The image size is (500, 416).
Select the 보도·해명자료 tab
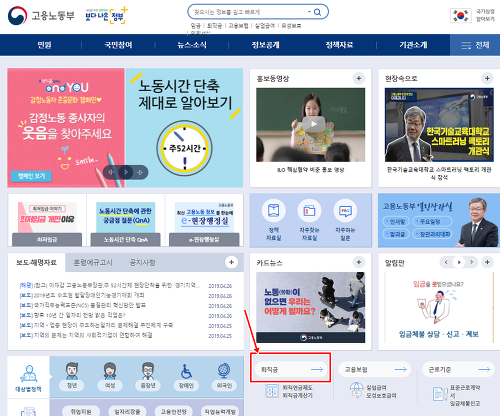[x=37, y=263]
